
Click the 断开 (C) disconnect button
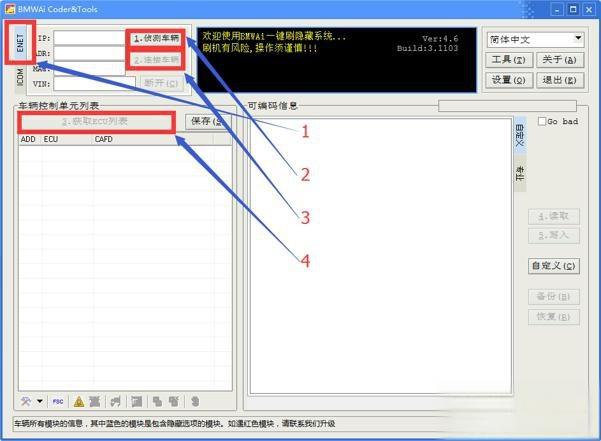(x=161, y=83)
